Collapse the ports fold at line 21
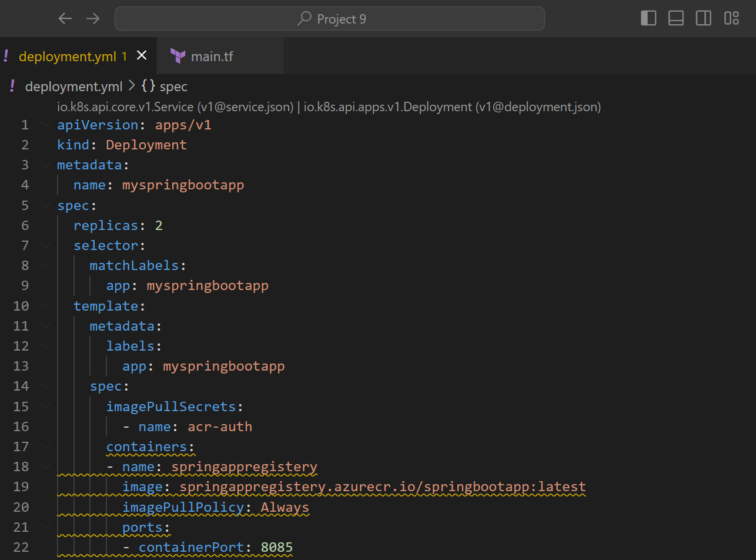The image size is (756, 560). point(45,527)
